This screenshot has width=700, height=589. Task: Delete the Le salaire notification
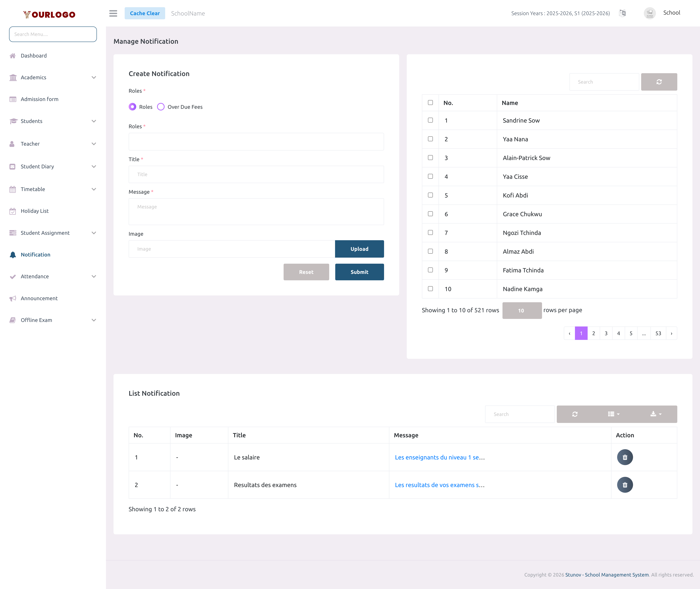tap(625, 457)
